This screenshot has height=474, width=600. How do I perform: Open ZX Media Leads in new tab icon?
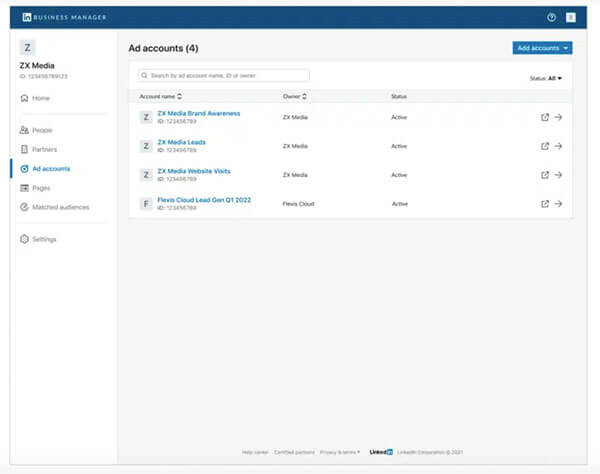pyautogui.click(x=545, y=146)
